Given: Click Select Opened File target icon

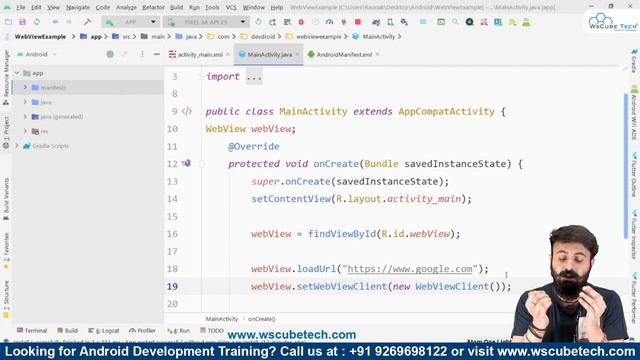Looking at the screenshot, I should click(x=110, y=54).
